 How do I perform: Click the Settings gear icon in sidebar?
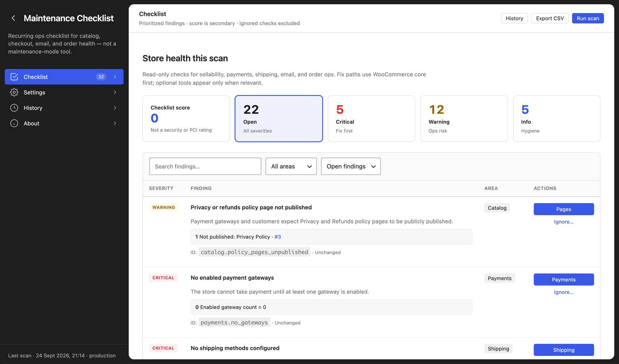14,92
